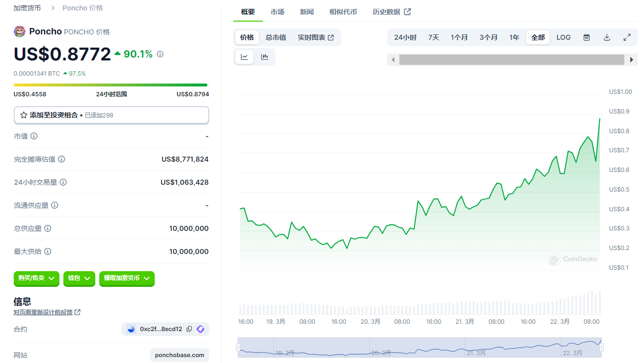Expand chart to fullscreen

pos(627,37)
